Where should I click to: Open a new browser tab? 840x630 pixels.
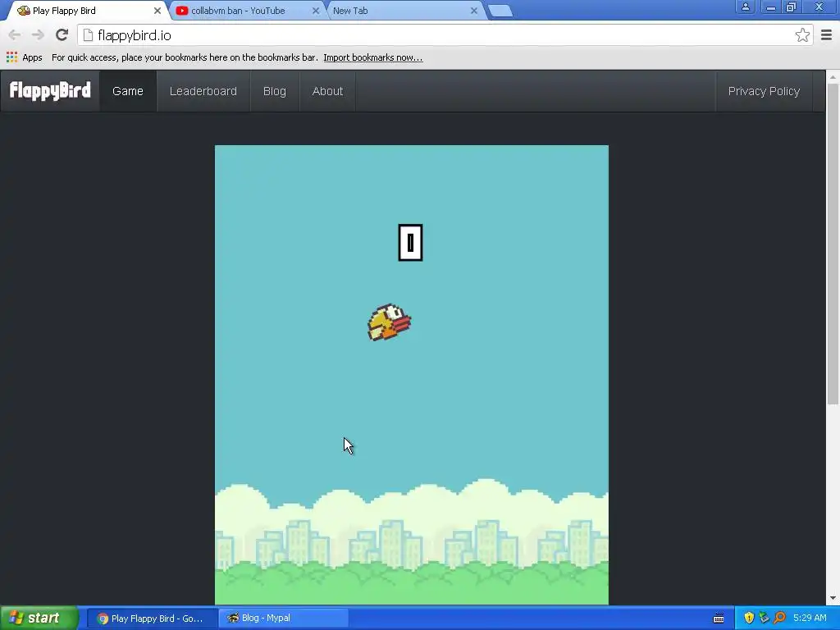500,11
